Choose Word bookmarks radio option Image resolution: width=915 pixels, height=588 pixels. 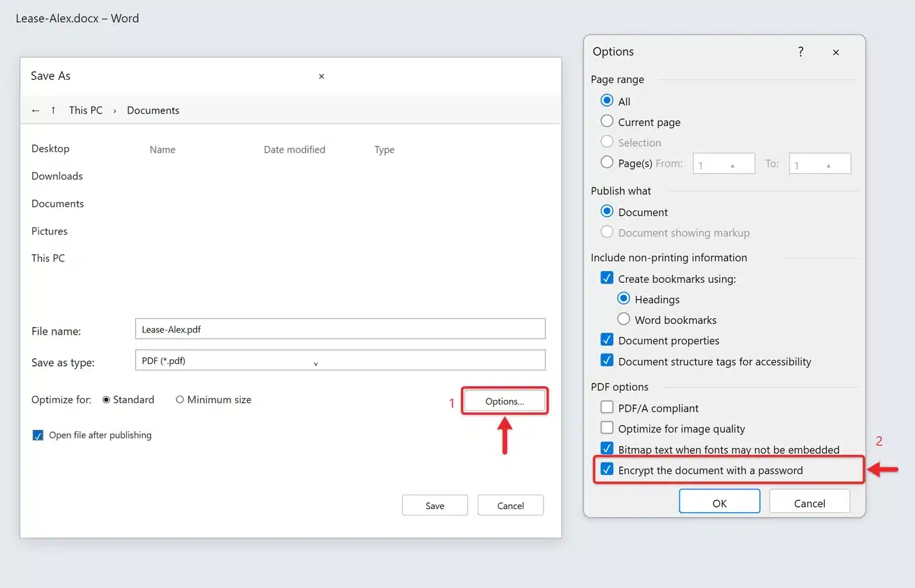[x=624, y=319]
